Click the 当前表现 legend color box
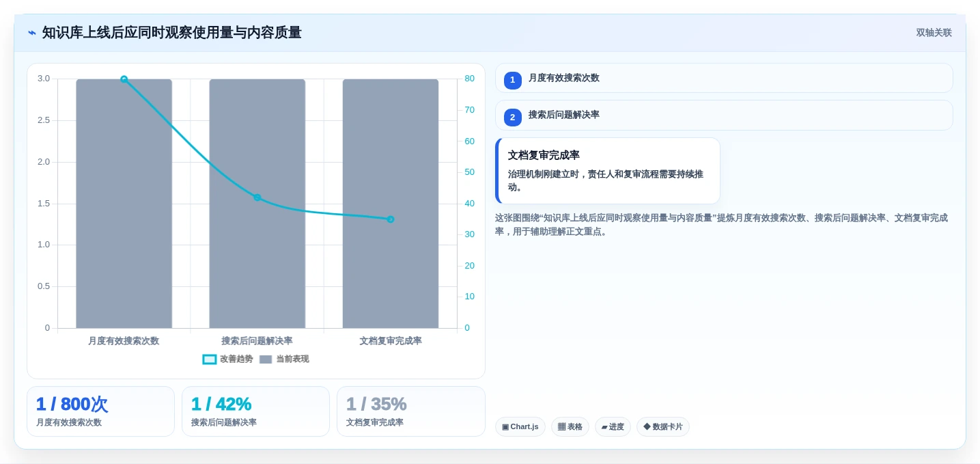This screenshot has width=980, height=464. (x=266, y=359)
